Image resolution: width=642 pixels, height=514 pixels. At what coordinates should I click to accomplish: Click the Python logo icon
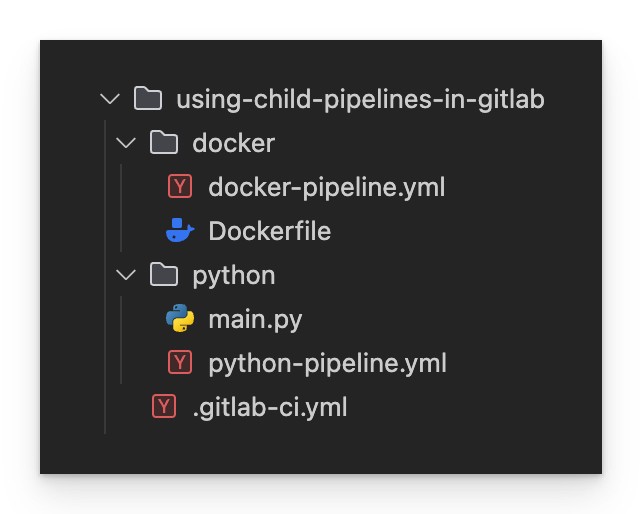point(180,318)
